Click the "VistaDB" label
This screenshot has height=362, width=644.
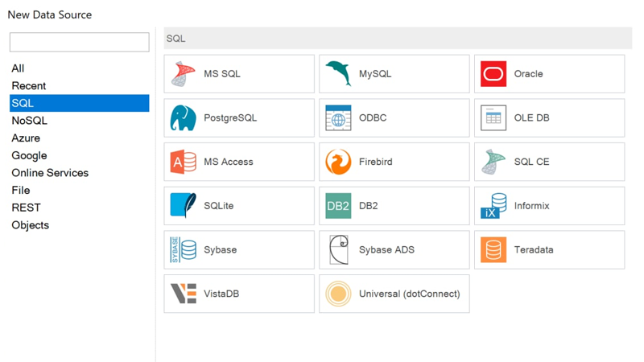pos(221,294)
